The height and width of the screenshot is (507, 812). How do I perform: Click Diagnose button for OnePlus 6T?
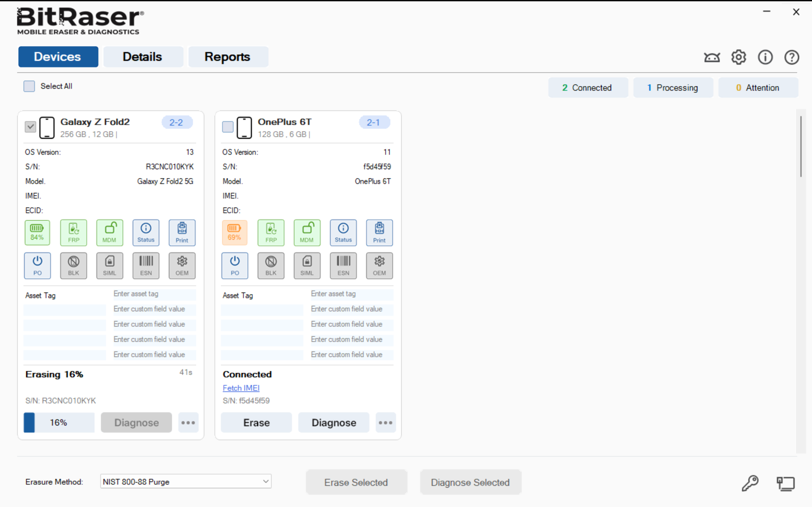[x=334, y=422]
